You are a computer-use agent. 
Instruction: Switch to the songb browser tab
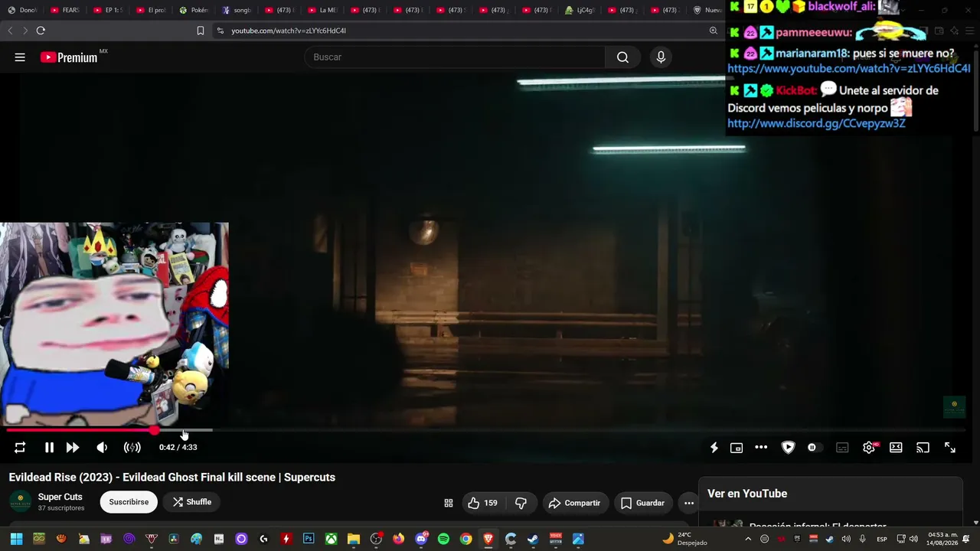pyautogui.click(x=237, y=10)
